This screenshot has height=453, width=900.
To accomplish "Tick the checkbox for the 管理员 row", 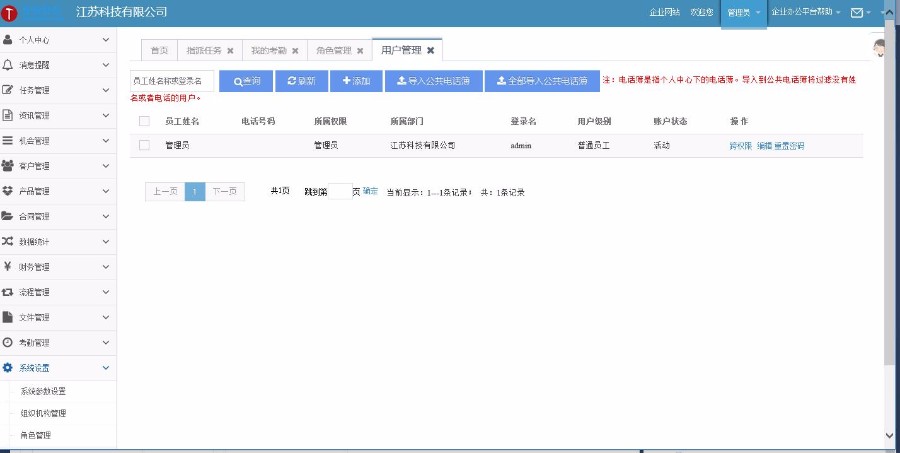I will [144, 145].
